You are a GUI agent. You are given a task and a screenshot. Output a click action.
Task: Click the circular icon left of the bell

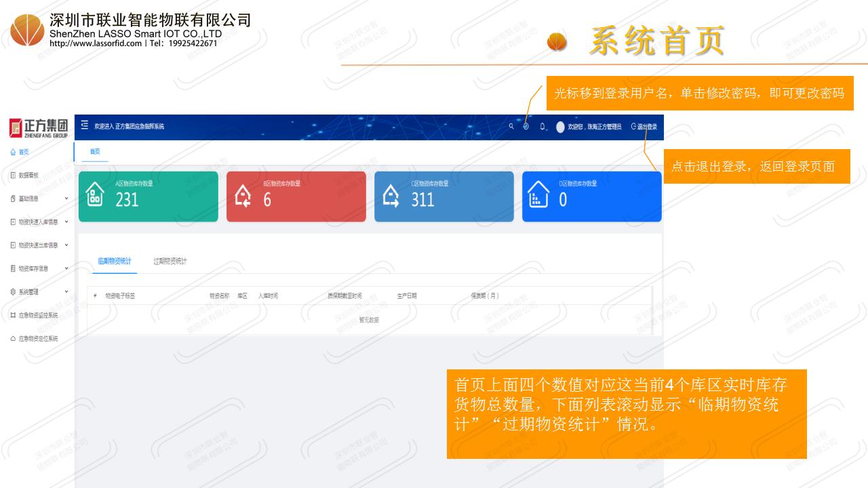pyautogui.click(x=526, y=127)
